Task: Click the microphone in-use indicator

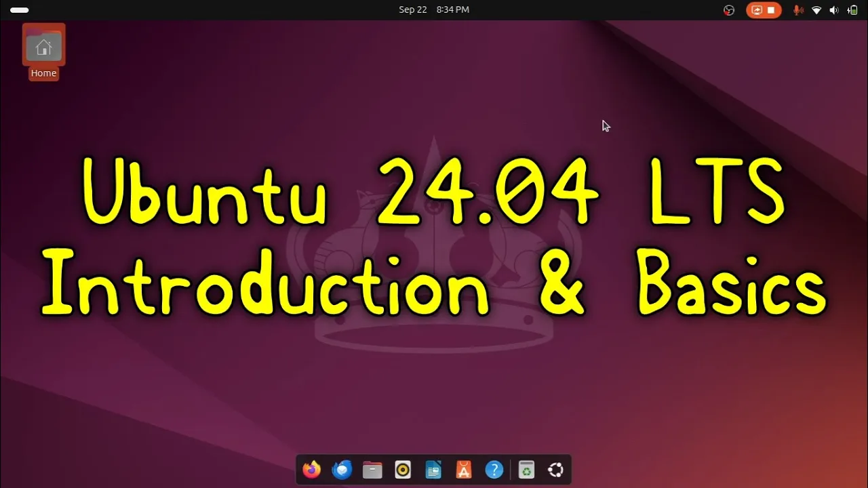Action: [x=799, y=10]
